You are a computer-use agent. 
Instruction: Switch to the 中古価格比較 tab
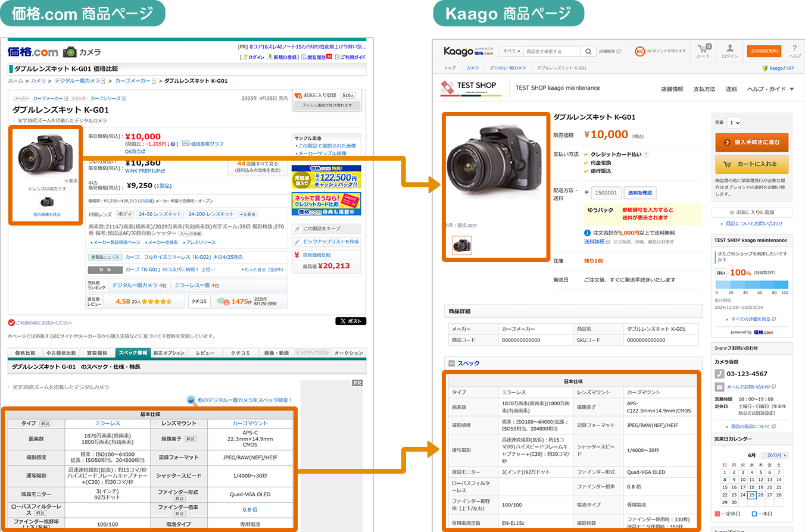[x=61, y=353]
